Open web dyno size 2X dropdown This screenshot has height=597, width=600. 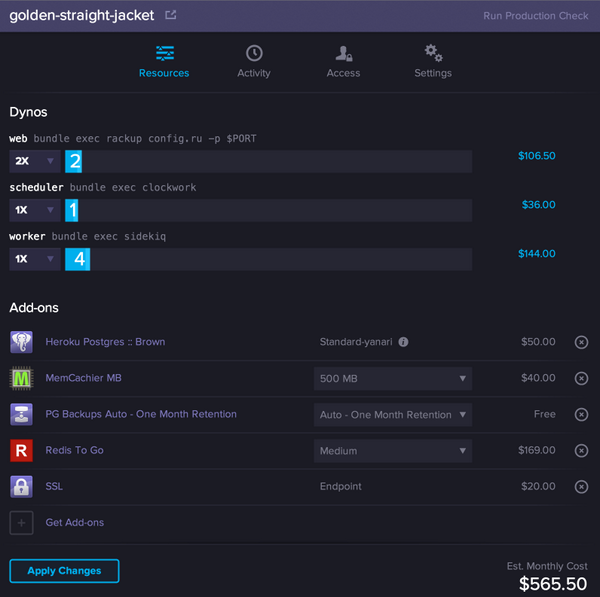point(35,161)
